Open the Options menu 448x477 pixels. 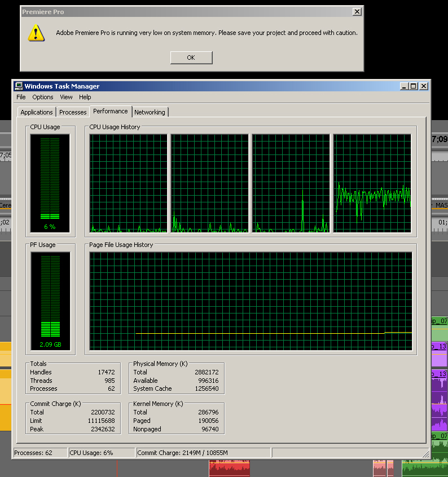(x=43, y=97)
